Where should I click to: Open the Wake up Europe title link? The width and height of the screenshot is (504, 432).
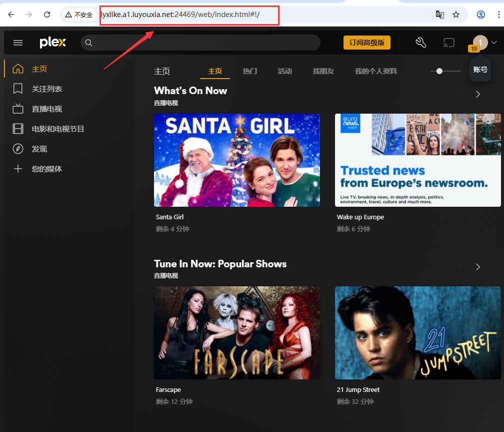click(360, 217)
